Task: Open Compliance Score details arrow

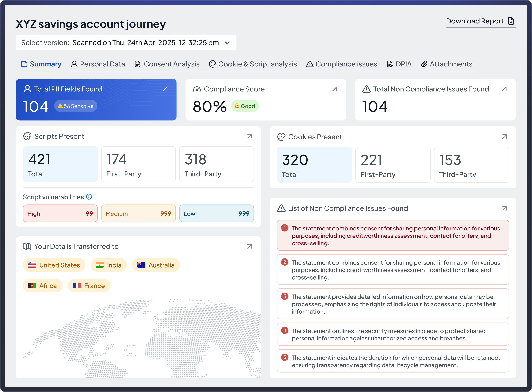Action: (335, 89)
